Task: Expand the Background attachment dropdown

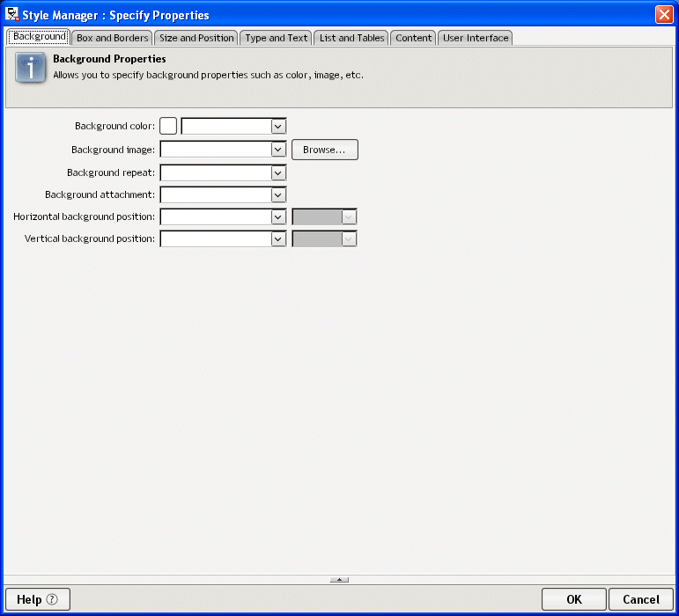Action: [x=278, y=195]
